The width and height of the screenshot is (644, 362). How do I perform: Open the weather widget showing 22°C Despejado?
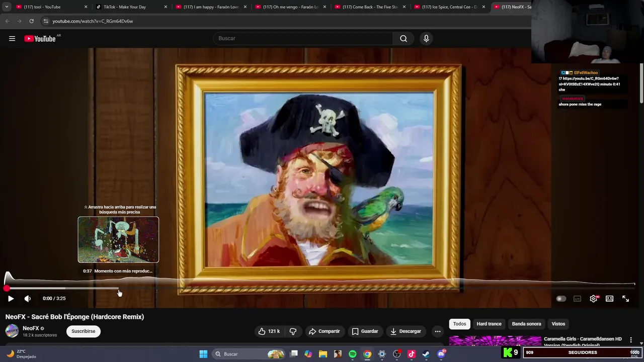coord(22,354)
